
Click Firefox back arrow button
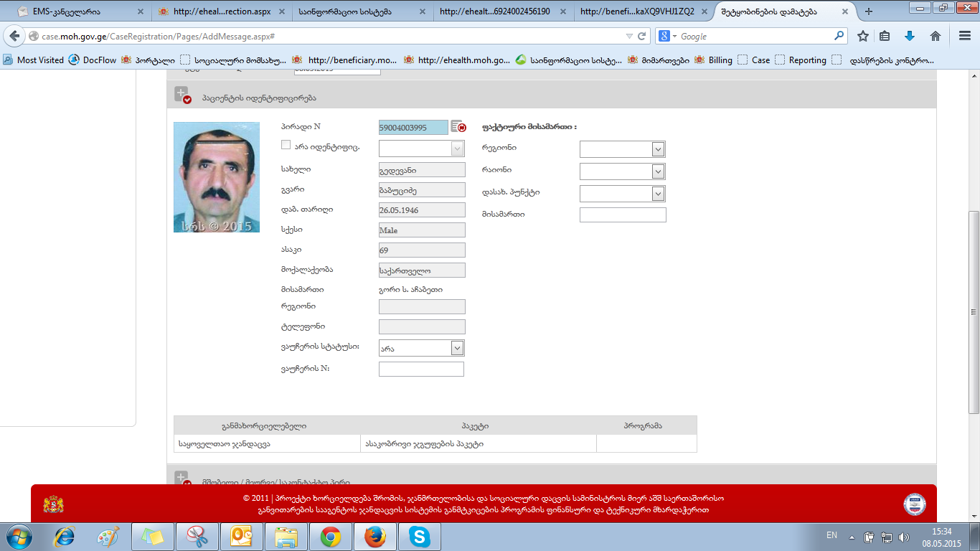(14, 37)
